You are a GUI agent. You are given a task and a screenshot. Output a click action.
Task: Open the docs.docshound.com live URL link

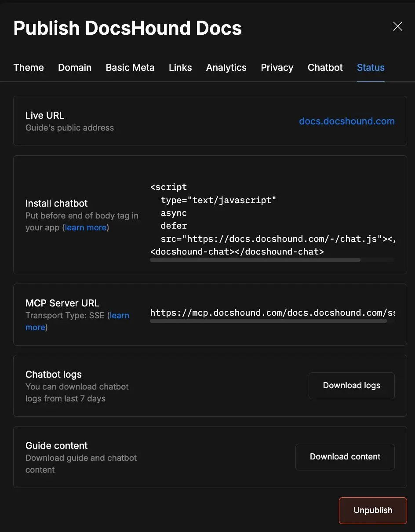tap(346, 121)
